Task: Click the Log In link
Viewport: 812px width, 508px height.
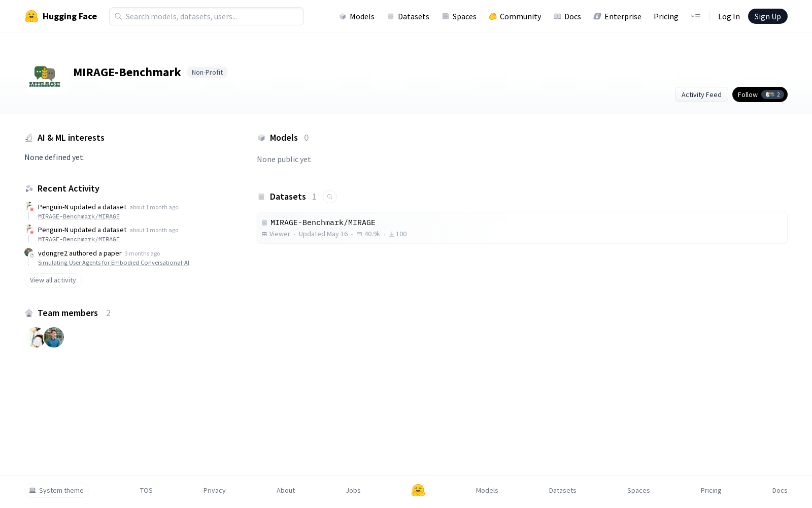Action: pyautogui.click(x=729, y=16)
